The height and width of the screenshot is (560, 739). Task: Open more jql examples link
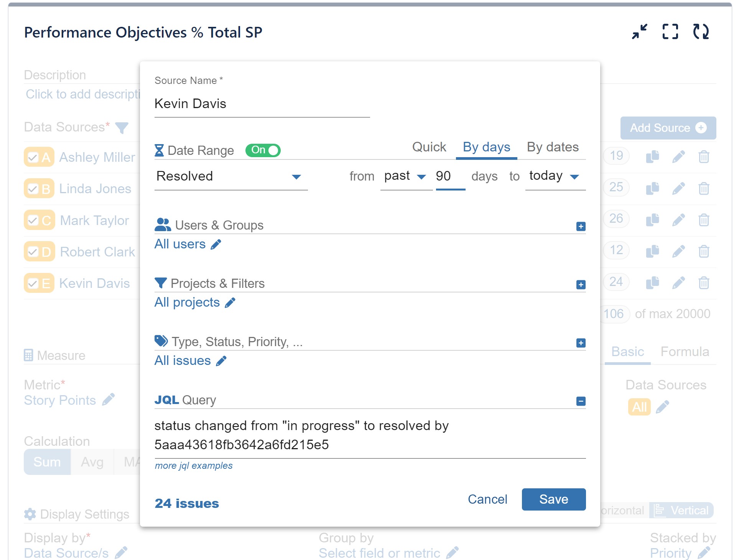point(193,465)
